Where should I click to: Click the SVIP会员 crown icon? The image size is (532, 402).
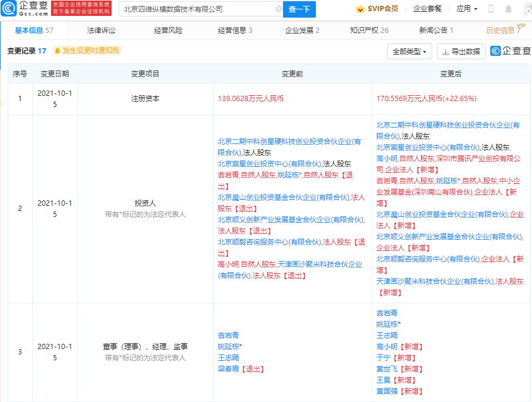coord(360,9)
